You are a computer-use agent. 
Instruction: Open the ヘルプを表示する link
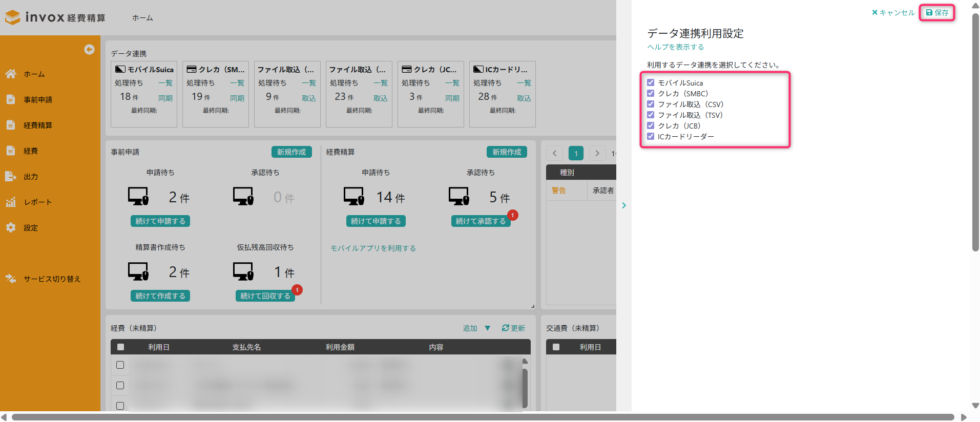pos(675,47)
